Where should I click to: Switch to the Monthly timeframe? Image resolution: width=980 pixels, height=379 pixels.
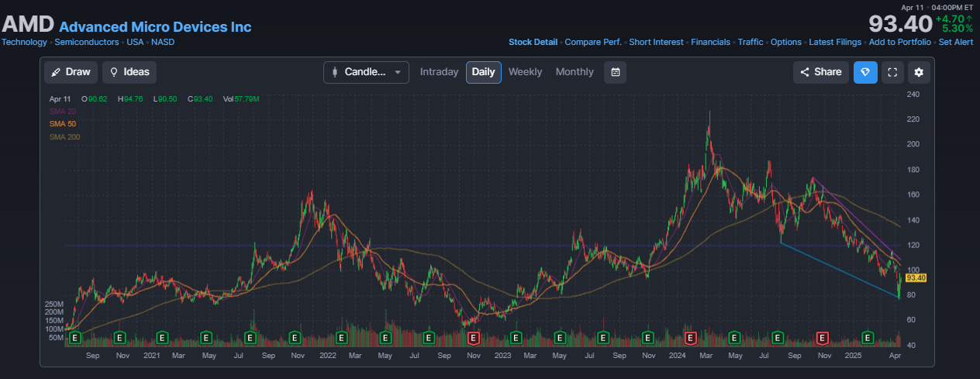[575, 72]
